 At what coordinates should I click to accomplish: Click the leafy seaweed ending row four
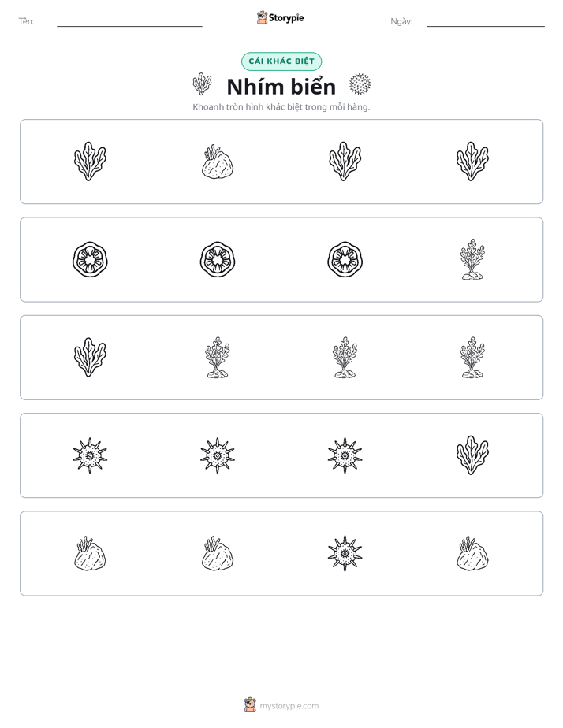coord(472,455)
